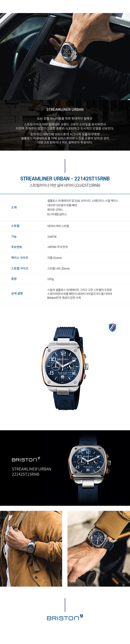The width and height of the screenshot is (130, 644).
Task: Click the tricolor vertical divider above product title
Action: pos(65,166)
